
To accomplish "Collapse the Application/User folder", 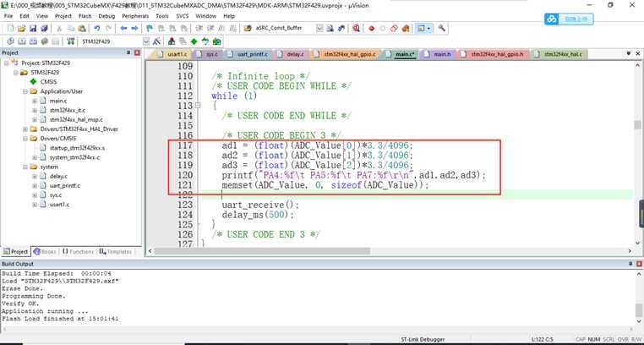I will click(25, 91).
